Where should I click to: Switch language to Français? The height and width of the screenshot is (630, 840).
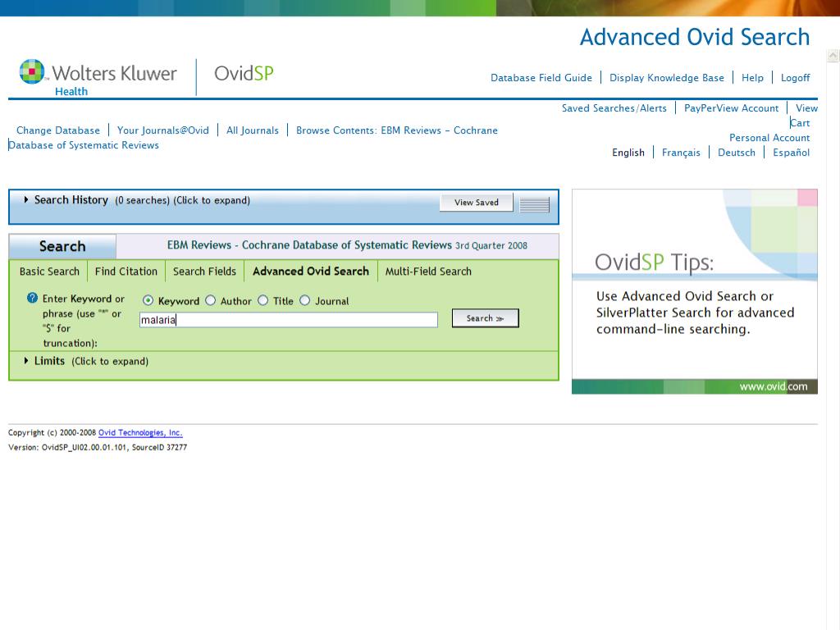681,153
